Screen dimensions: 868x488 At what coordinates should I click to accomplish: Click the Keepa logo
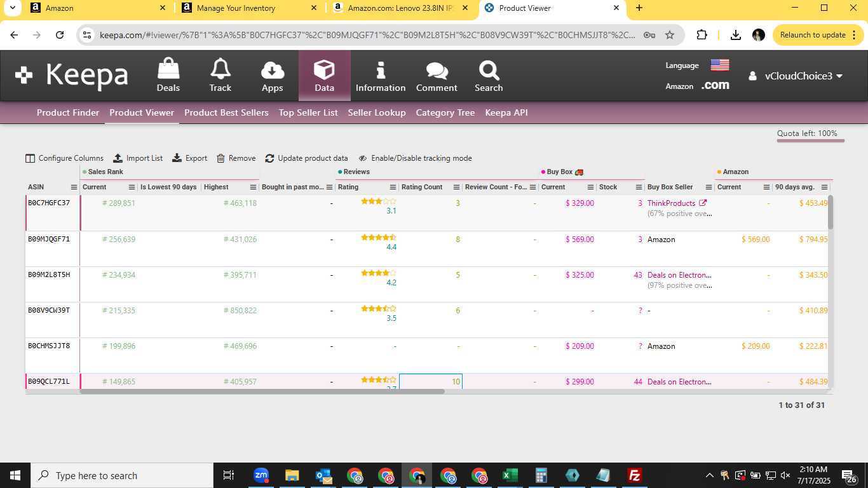[x=71, y=76]
